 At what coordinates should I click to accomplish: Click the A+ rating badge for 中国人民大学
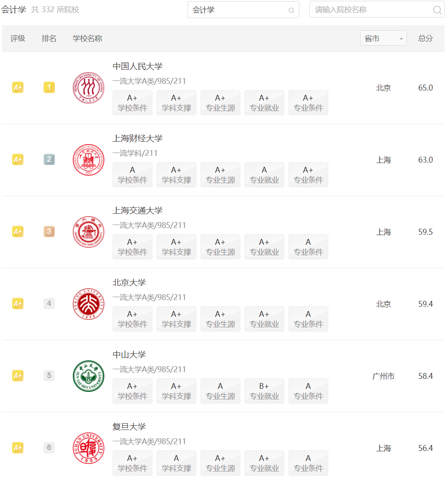pos(18,87)
